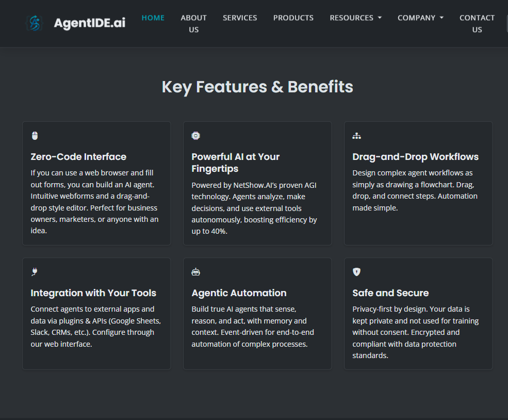Navigate to the Services page
508x420 pixels.
(x=240, y=18)
